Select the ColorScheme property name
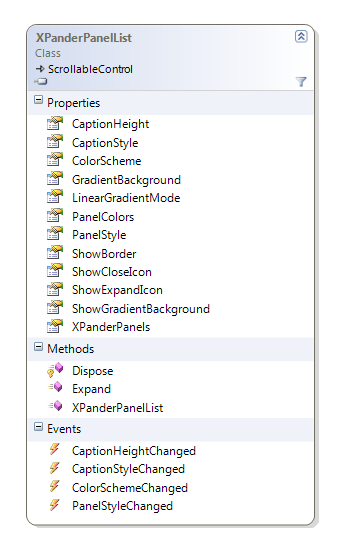Image resolution: width=360 pixels, height=559 pixels. point(107,161)
